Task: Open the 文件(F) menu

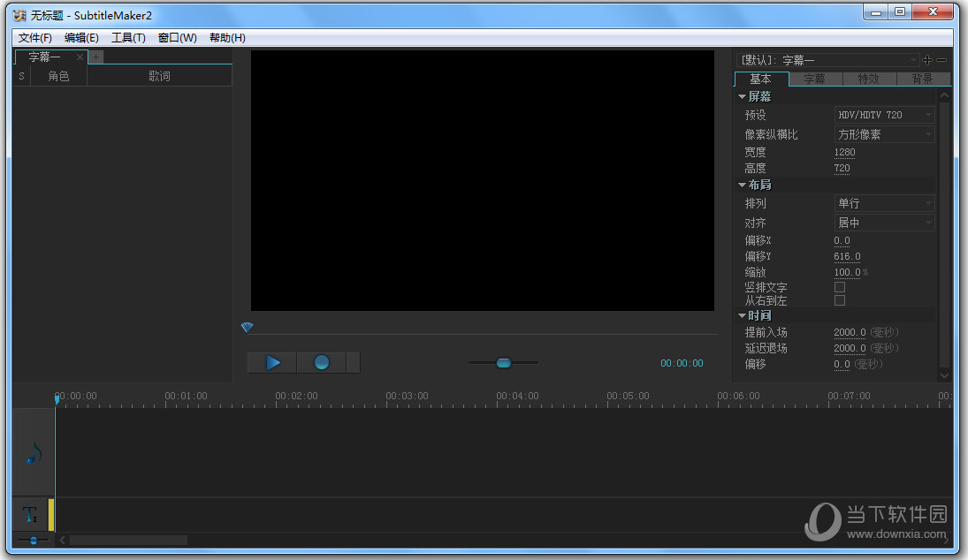Action: (35, 38)
